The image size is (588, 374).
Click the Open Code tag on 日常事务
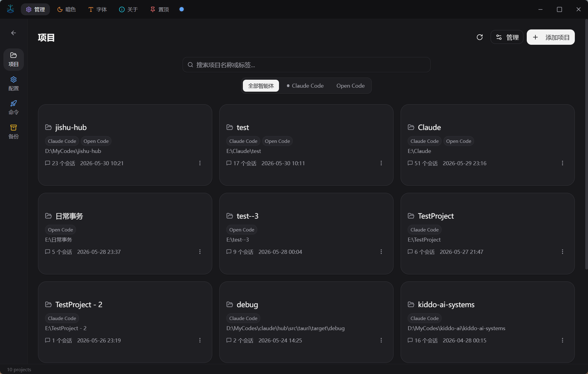click(60, 230)
